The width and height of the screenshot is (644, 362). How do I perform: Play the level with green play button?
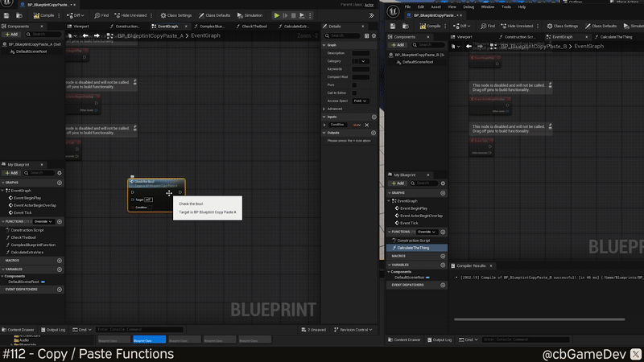click(277, 15)
